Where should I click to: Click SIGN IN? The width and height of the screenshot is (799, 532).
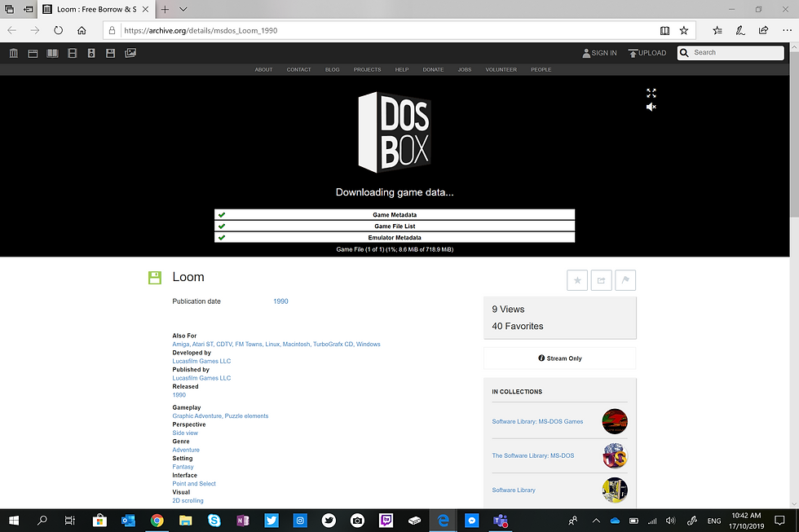(600, 53)
